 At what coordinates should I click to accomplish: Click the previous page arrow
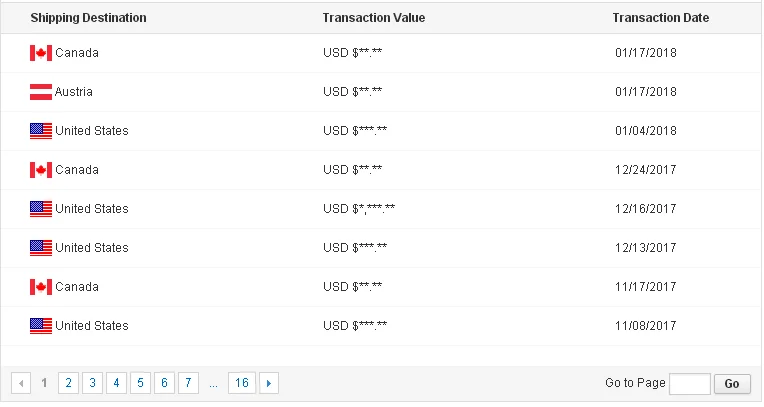point(20,383)
